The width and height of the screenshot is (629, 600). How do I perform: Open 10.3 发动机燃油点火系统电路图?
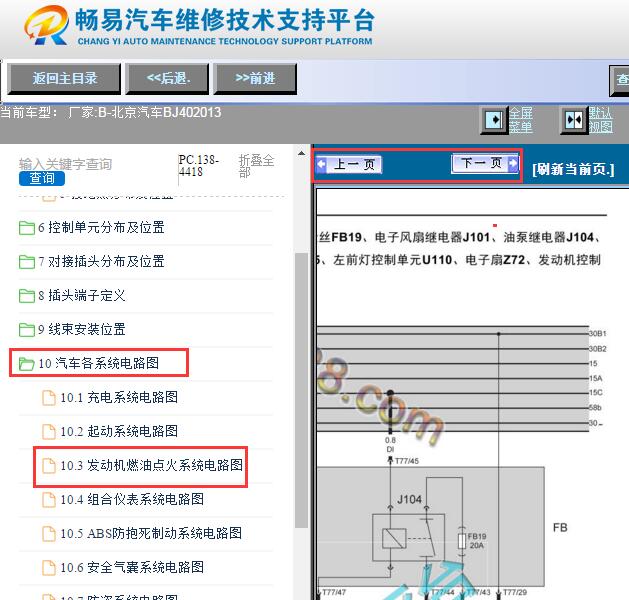pyautogui.click(x=152, y=466)
